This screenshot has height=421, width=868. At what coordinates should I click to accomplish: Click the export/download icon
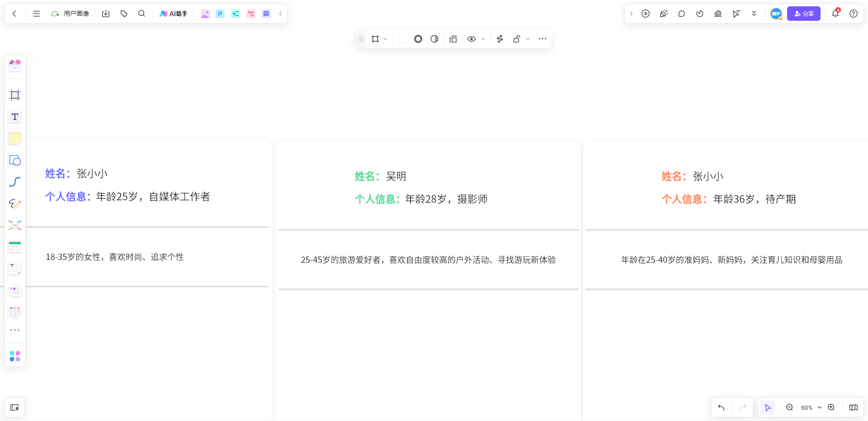[106, 14]
